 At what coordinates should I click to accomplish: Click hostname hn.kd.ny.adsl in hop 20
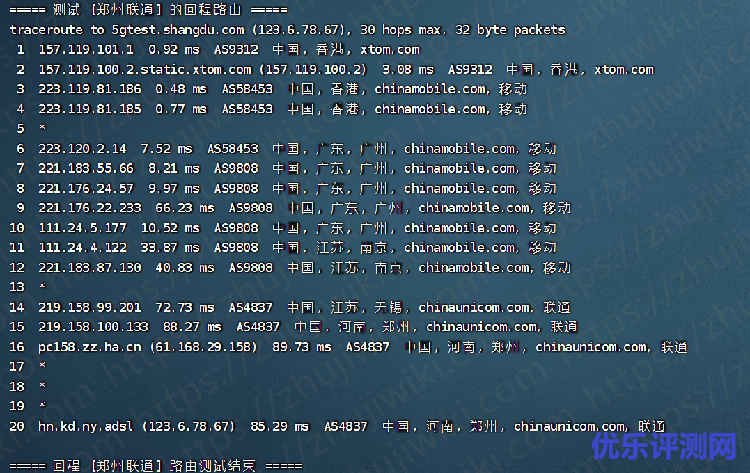pyautogui.click(x=86, y=427)
